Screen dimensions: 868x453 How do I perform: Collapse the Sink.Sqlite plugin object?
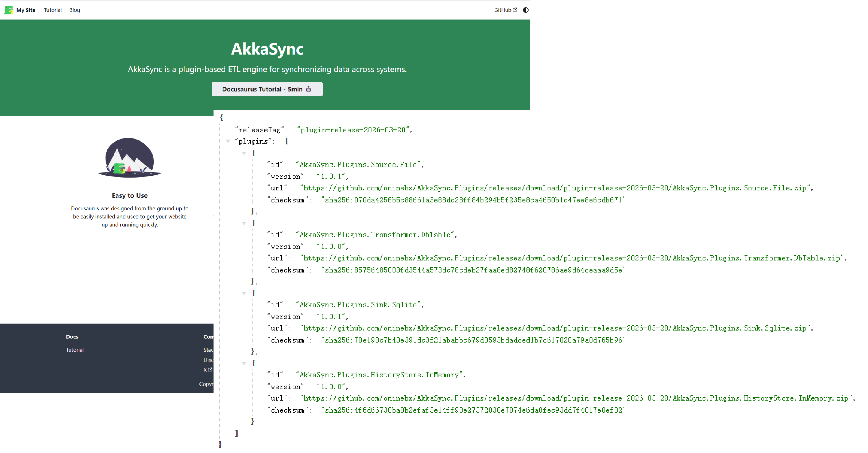click(x=244, y=293)
